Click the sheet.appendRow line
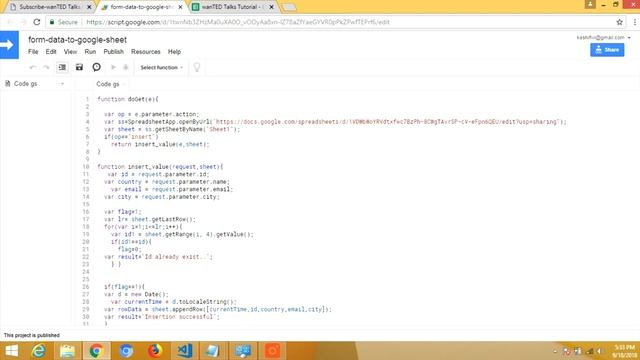Screen dimensions: 640x360 point(218,309)
